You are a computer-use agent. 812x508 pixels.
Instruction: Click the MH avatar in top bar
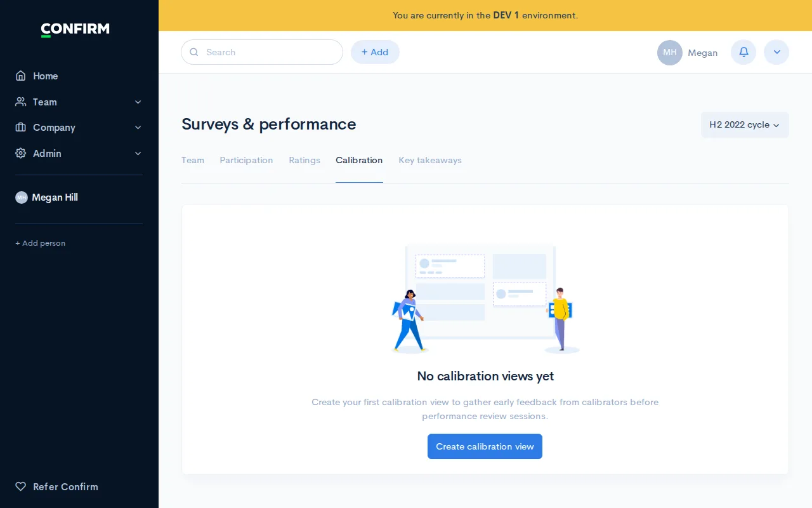coord(669,53)
